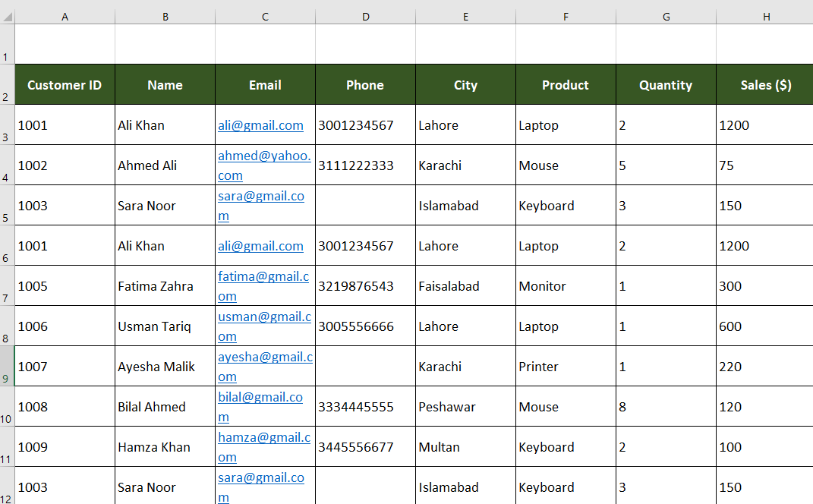Select phone number 3445556677
The width and height of the screenshot is (813, 504).
tap(366, 446)
